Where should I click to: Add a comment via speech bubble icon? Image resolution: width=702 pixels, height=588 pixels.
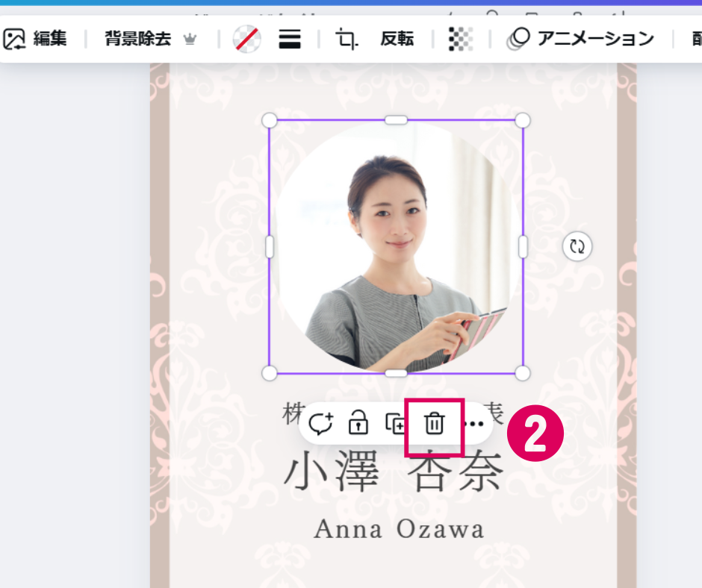point(320,424)
